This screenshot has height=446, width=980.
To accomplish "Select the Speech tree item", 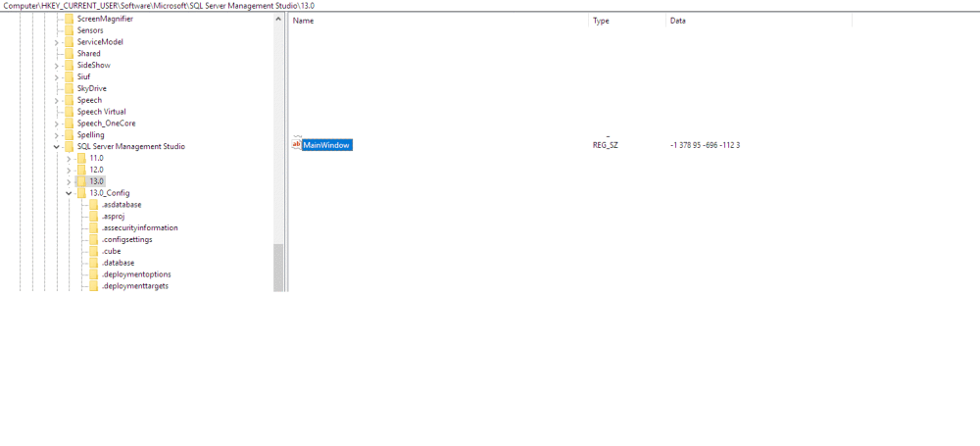I will 89,100.
